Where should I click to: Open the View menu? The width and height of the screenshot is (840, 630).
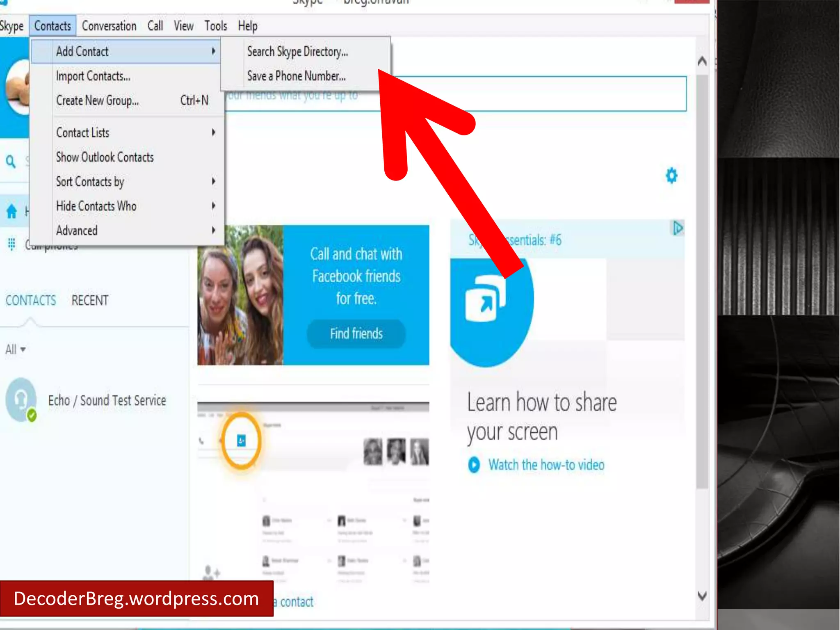click(x=183, y=26)
